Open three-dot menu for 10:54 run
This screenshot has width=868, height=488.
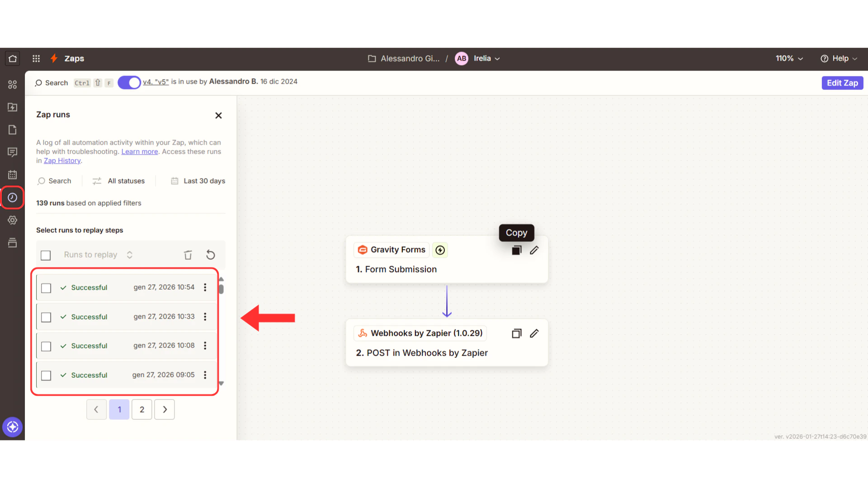coord(205,287)
